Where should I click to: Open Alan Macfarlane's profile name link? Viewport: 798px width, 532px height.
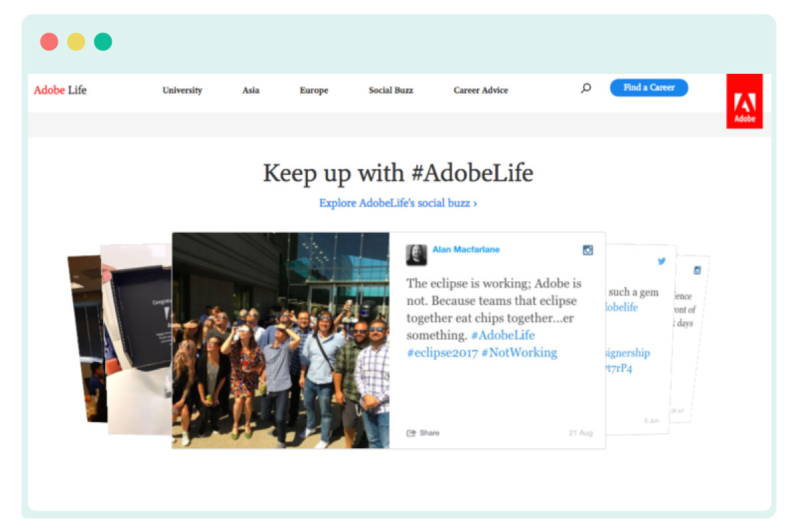[x=466, y=249]
